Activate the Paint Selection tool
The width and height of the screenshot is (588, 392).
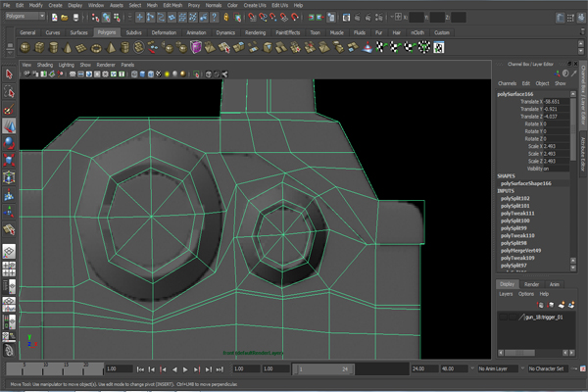(9, 109)
